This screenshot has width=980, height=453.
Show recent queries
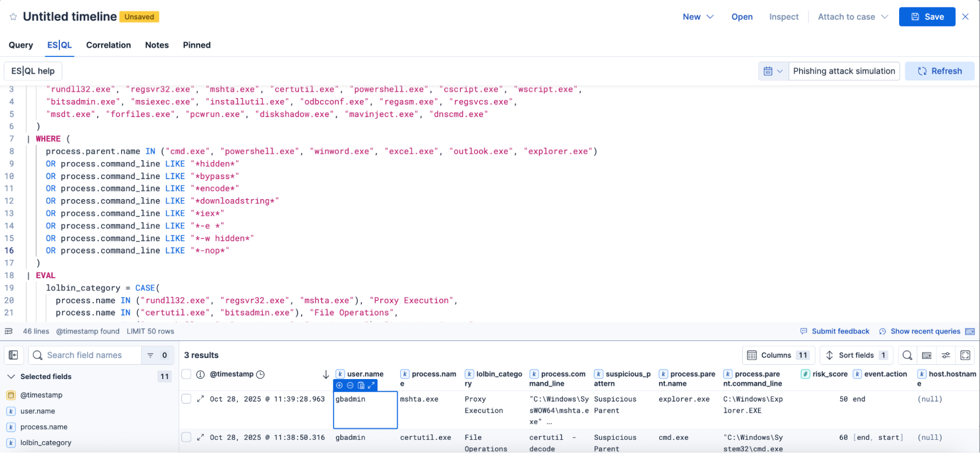coord(920,332)
